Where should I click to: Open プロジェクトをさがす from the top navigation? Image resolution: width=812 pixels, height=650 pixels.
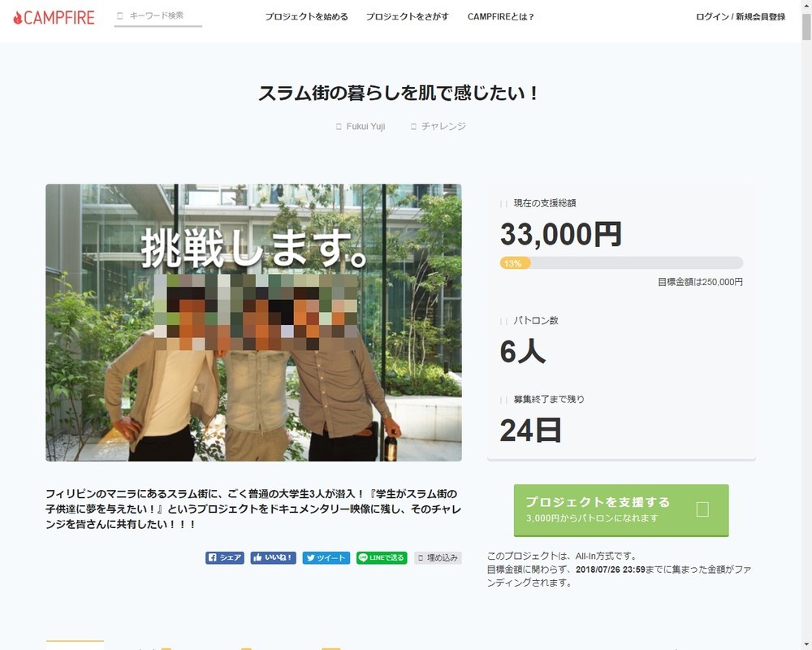408,15
